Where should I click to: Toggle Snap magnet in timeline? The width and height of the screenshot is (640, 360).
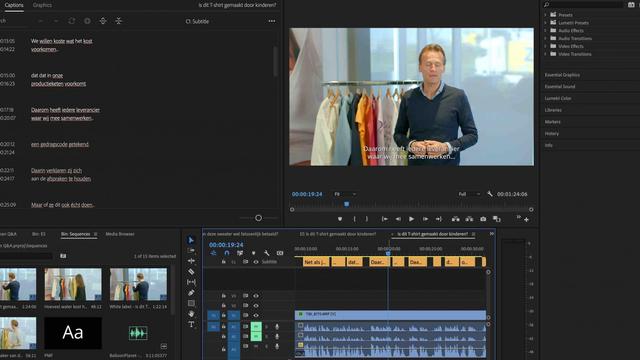click(x=227, y=253)
